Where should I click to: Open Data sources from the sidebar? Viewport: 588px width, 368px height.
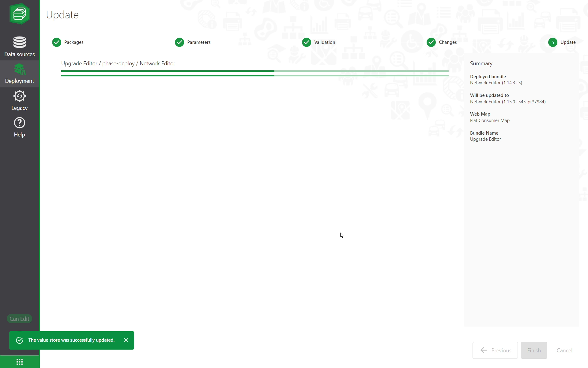pyautogui.click(x=19, y=47)
